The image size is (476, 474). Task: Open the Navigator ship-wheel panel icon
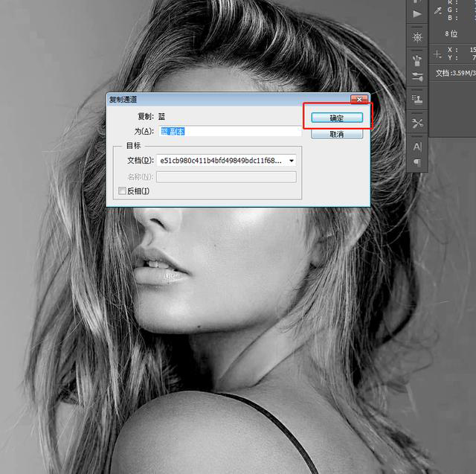[417, 37]
